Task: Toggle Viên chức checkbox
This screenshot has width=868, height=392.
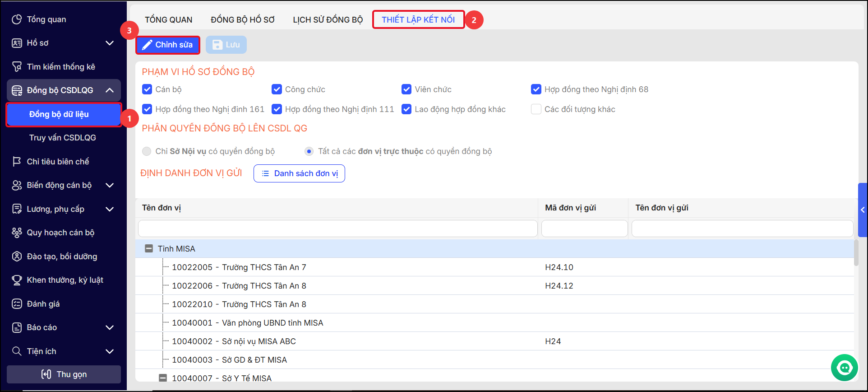Action: (x=406, y=89)
